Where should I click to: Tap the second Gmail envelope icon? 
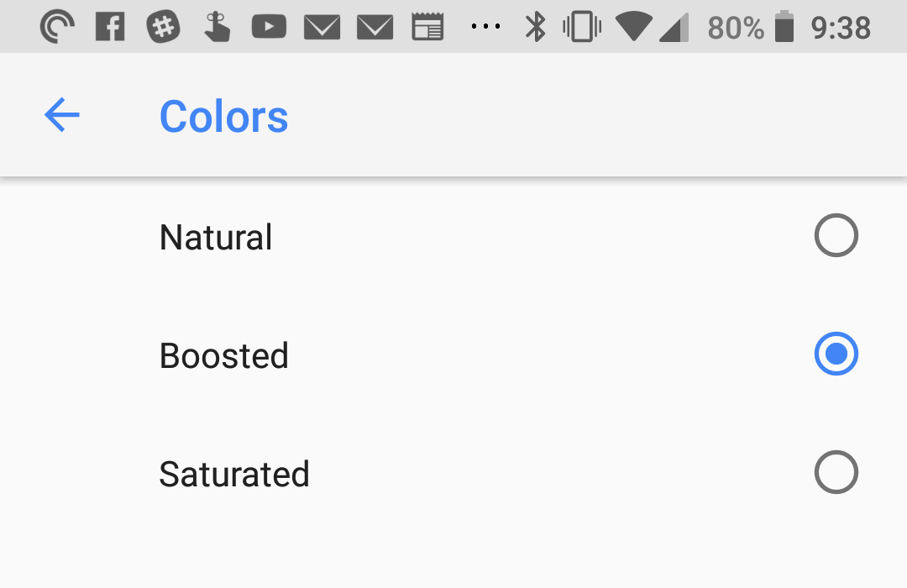coord(375,27)
